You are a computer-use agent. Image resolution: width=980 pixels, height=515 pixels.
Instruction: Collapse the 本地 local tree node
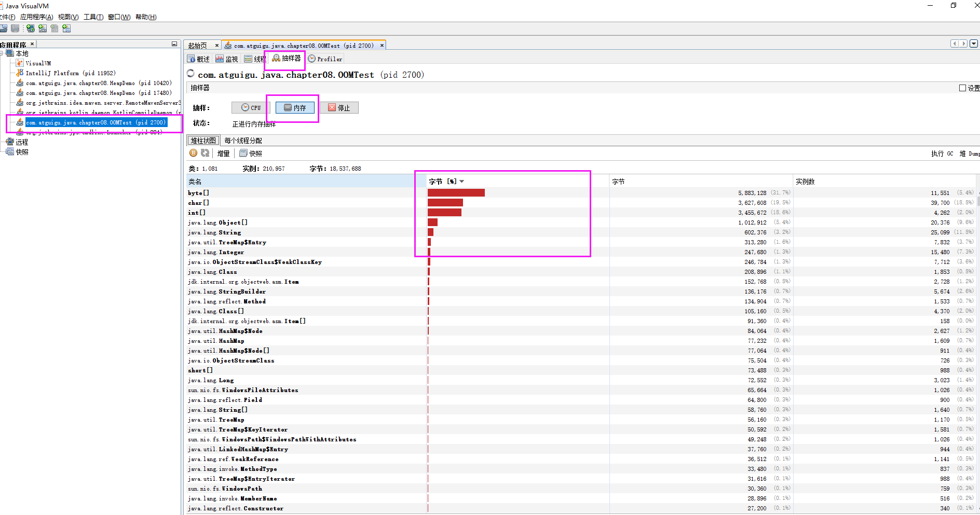click(2, 53)
